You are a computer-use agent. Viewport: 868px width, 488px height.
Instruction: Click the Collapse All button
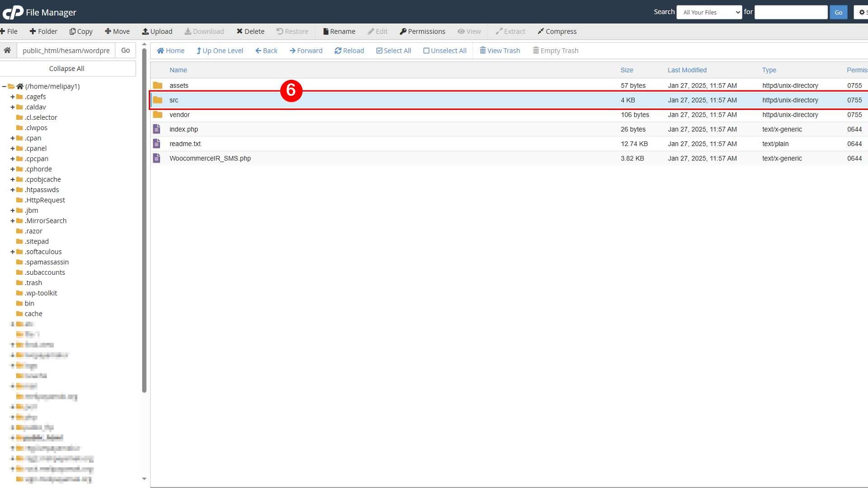(67, 69)
